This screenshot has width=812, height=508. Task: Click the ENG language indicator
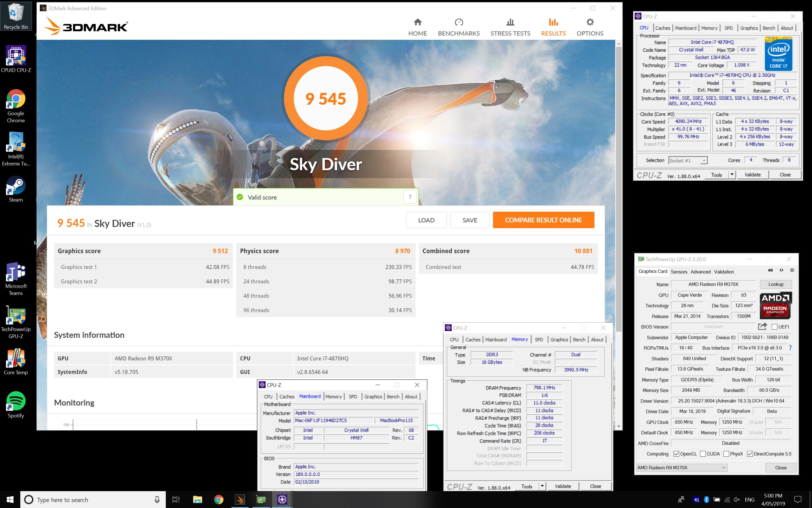coord(749,500)
